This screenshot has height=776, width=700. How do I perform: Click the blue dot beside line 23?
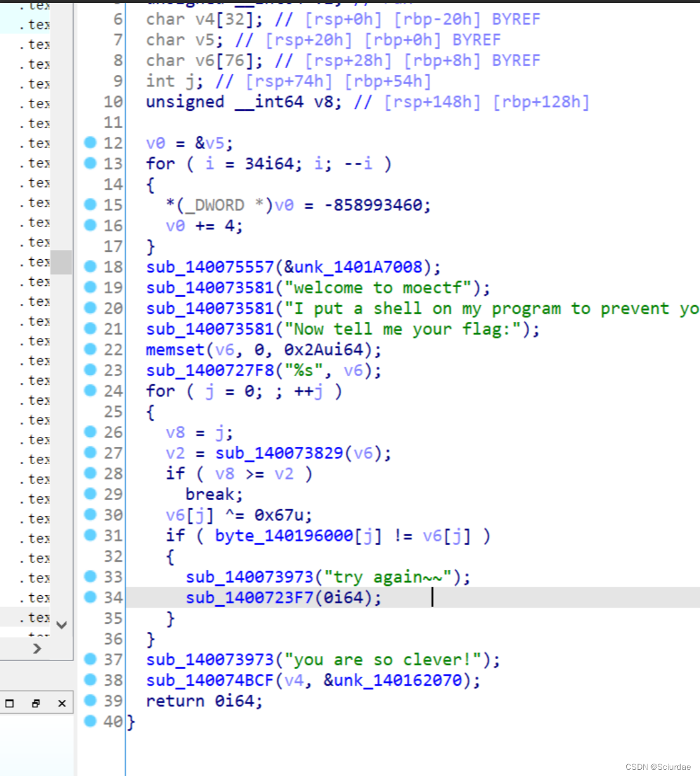tap(91, 370)
